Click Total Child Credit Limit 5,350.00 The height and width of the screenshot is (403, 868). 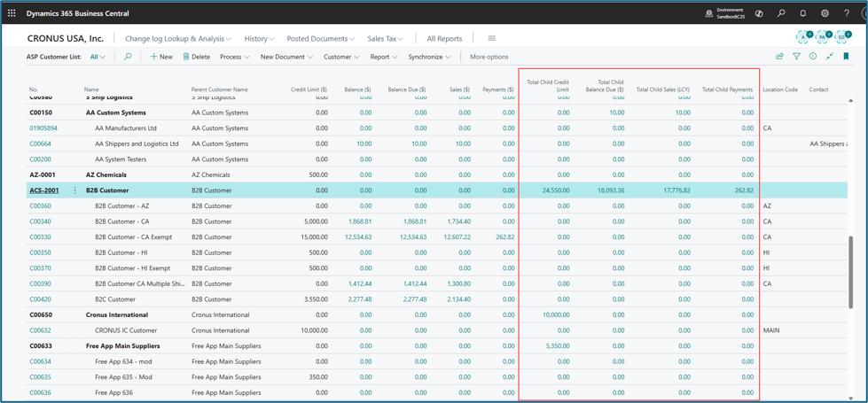(558, 345)
